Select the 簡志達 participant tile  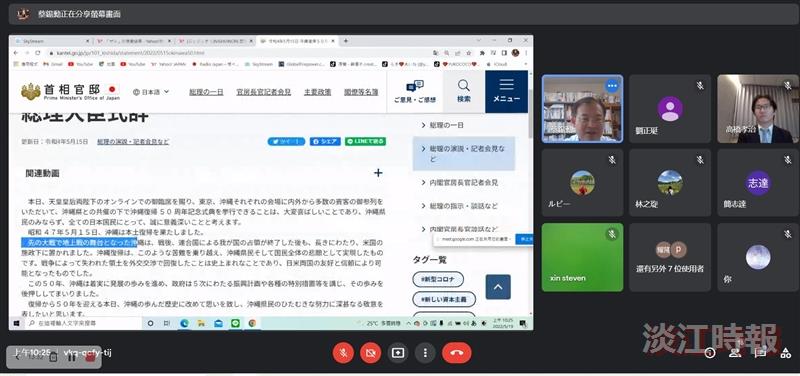tap(758, 183)
